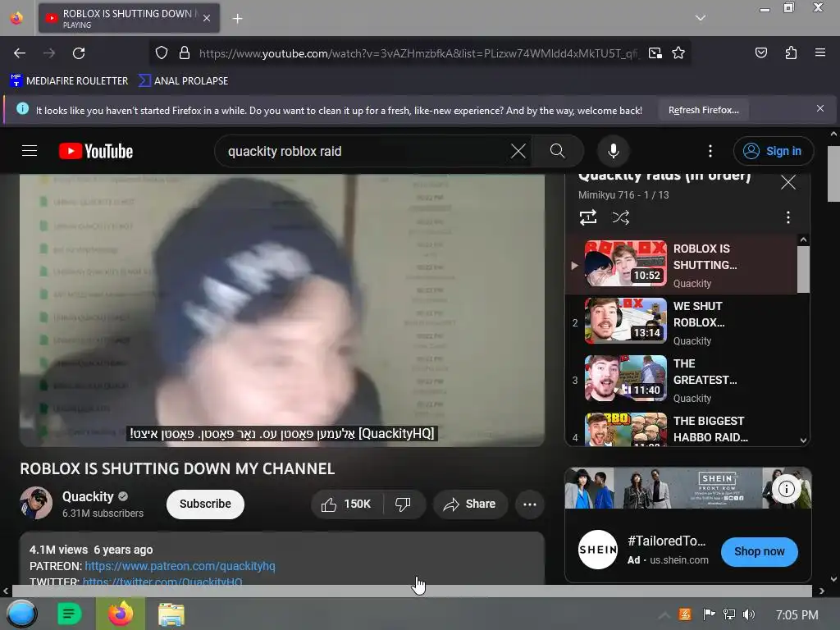The image size is (840, 630).
Task: Start voice search with the microphone
Action: (x=614, y=151)
